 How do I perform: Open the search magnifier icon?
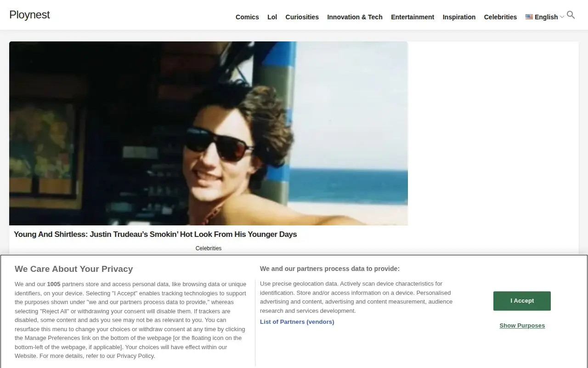click(x=571, y=15)
